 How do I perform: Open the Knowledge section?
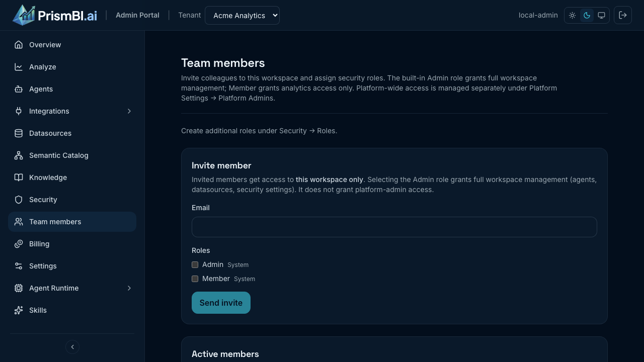[x=72, y=177]
